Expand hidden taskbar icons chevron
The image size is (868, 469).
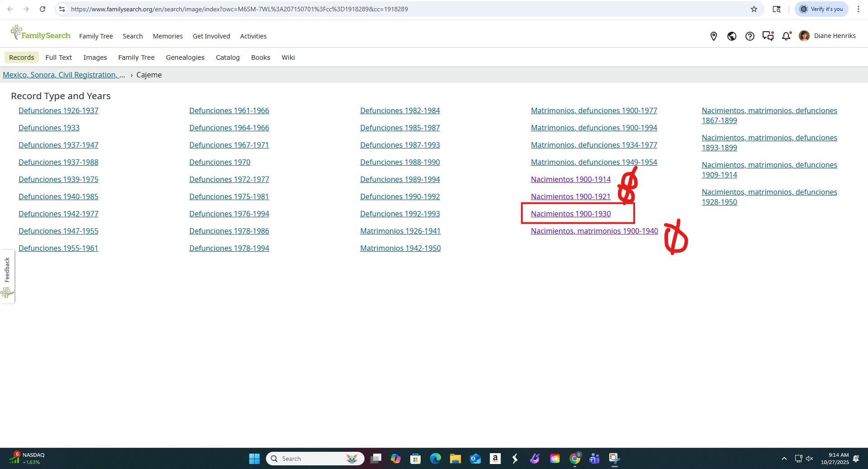(x=784, y=458)
